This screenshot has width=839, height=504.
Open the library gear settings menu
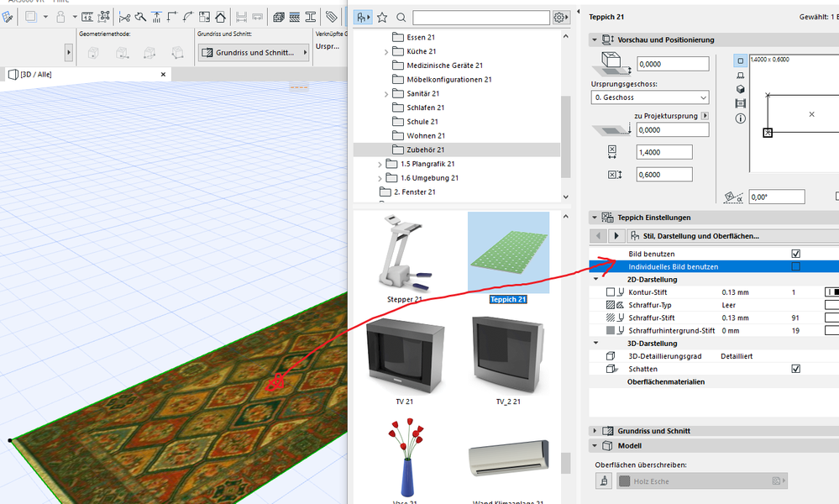click(x=560, y=18)
